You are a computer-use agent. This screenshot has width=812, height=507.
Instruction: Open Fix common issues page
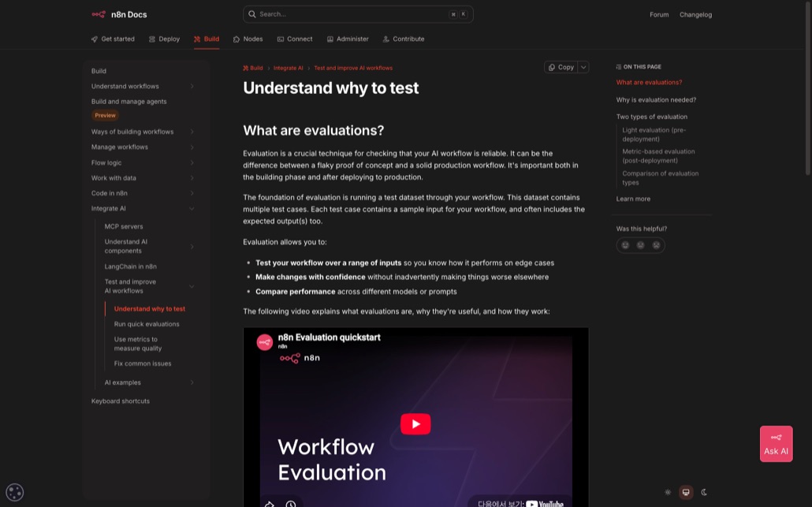point(143,363)
